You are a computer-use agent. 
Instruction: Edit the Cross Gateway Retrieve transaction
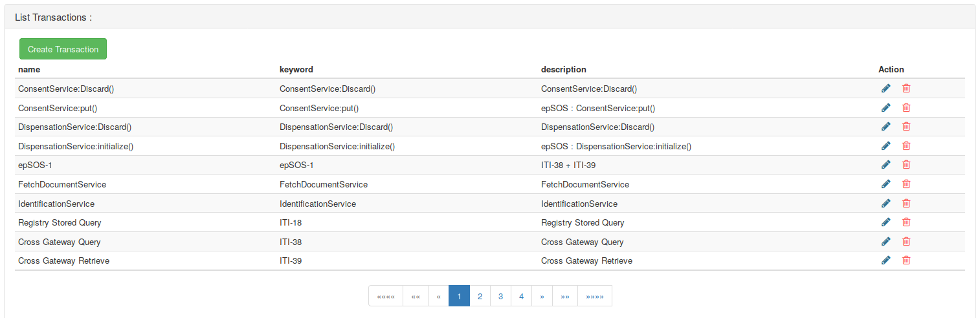tap(885, 260)
